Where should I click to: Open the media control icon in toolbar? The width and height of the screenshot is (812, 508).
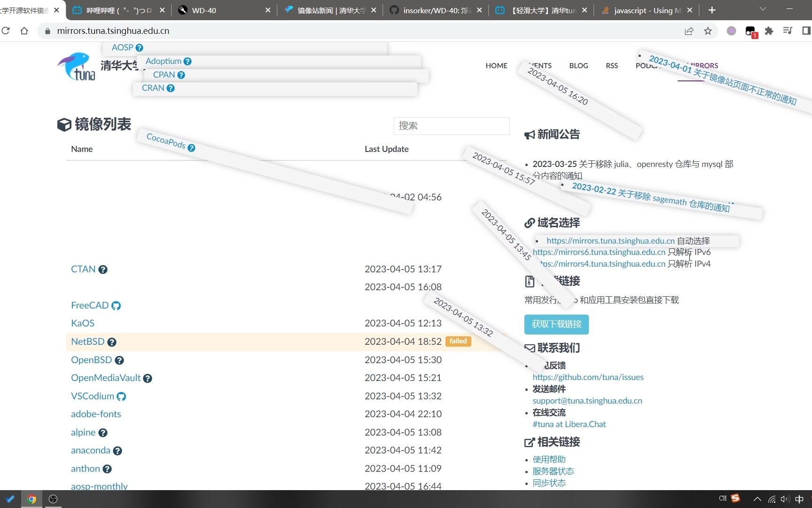(x=788, y=31)
